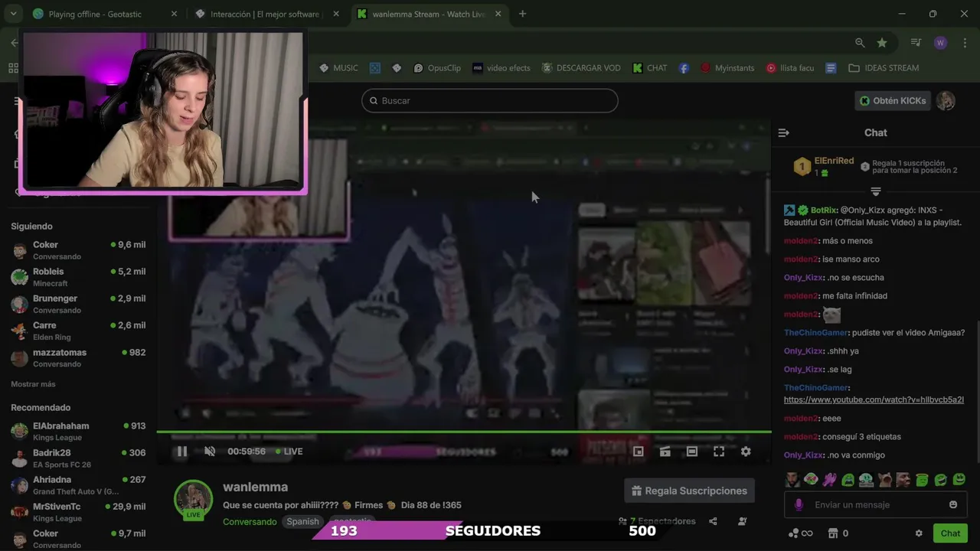This screenshot has width=980, height=551.
Task: Open the channel points infinity icon
Action: tap(800, 533)
